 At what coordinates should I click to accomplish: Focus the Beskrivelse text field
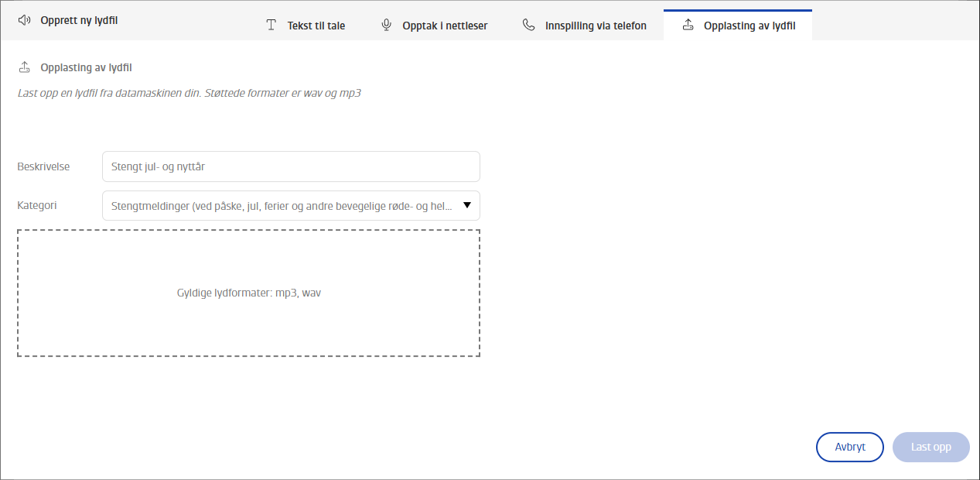291,166
